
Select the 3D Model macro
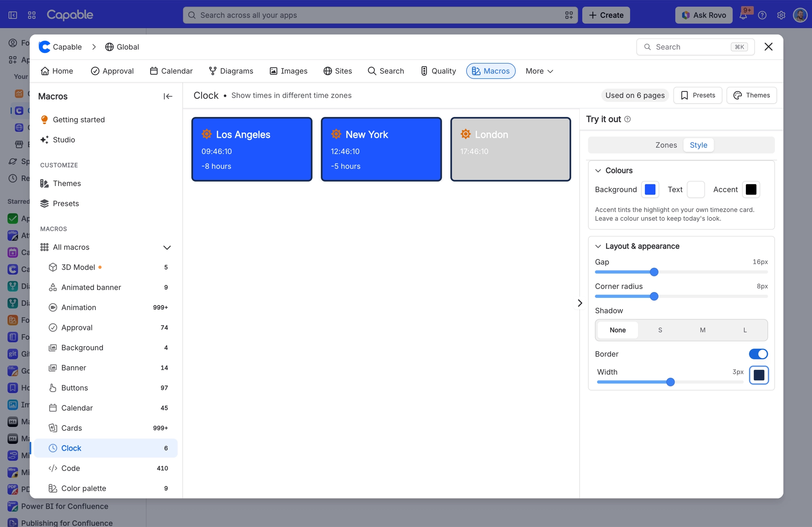click(x=106, y=267)
